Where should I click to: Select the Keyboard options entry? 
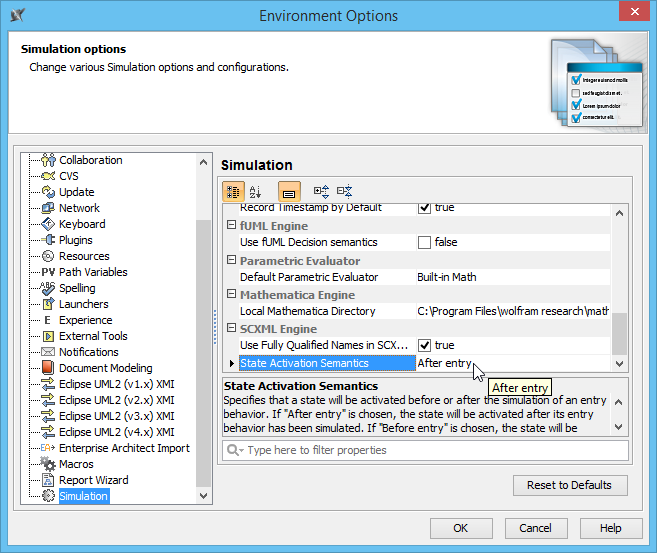point(82,224)
